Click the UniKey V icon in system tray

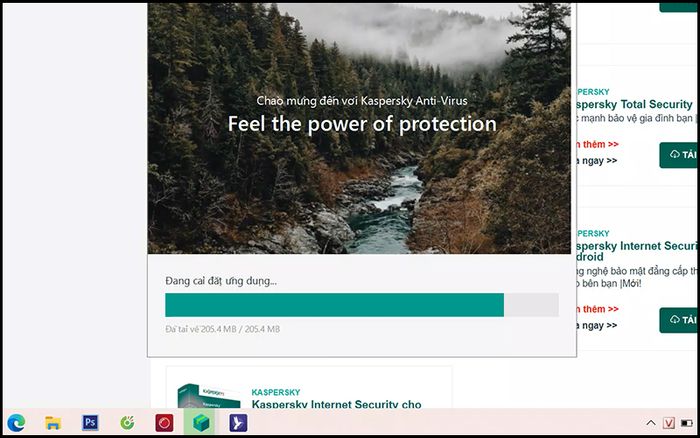(668, 423)
